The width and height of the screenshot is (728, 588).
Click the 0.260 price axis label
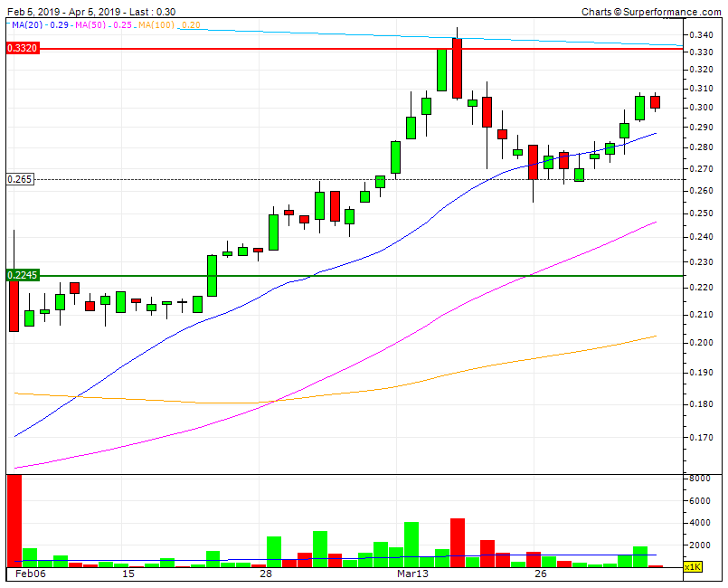tap(701, 191)
